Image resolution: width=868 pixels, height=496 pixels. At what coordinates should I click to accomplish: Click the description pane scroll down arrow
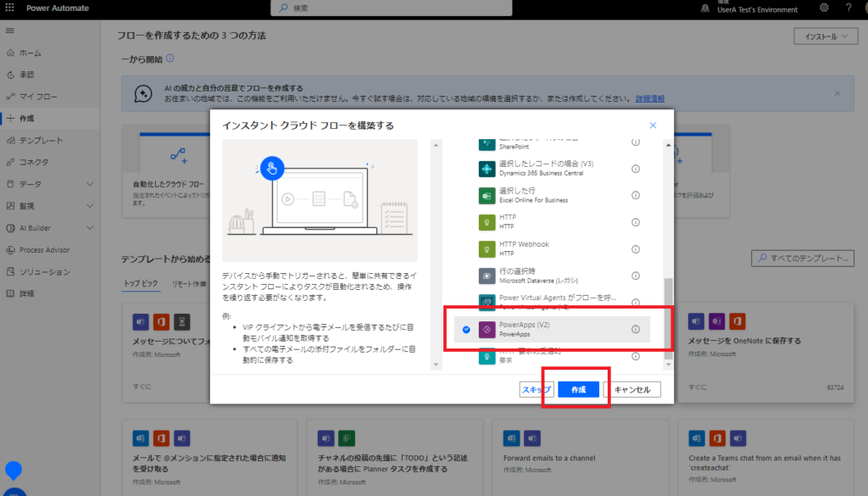(x=436, y=365)
